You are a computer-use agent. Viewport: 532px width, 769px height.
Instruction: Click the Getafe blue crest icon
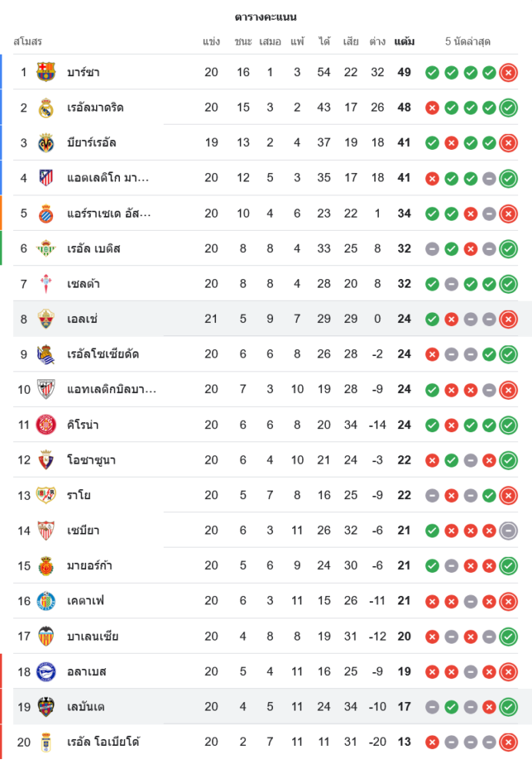click(x=46, y=601)
